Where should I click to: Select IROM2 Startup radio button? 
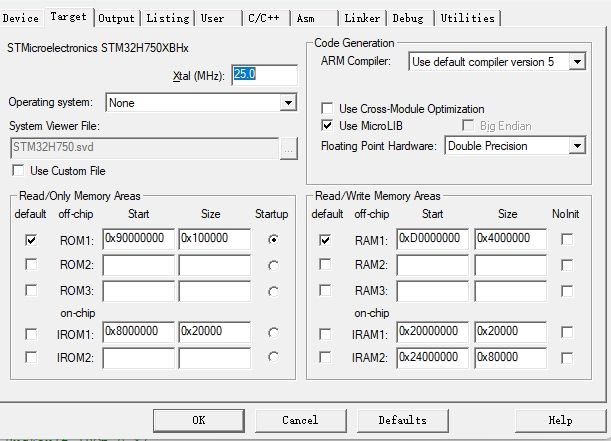274,357
